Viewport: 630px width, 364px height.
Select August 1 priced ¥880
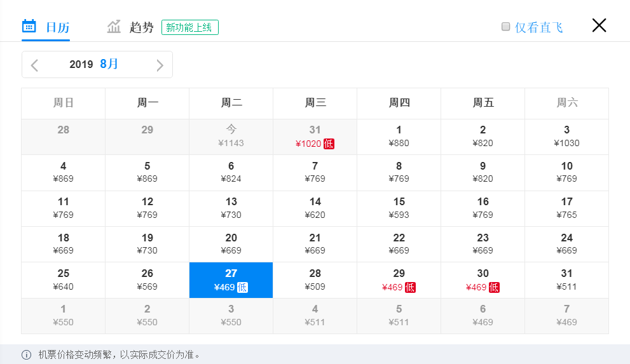coord(399,137)
